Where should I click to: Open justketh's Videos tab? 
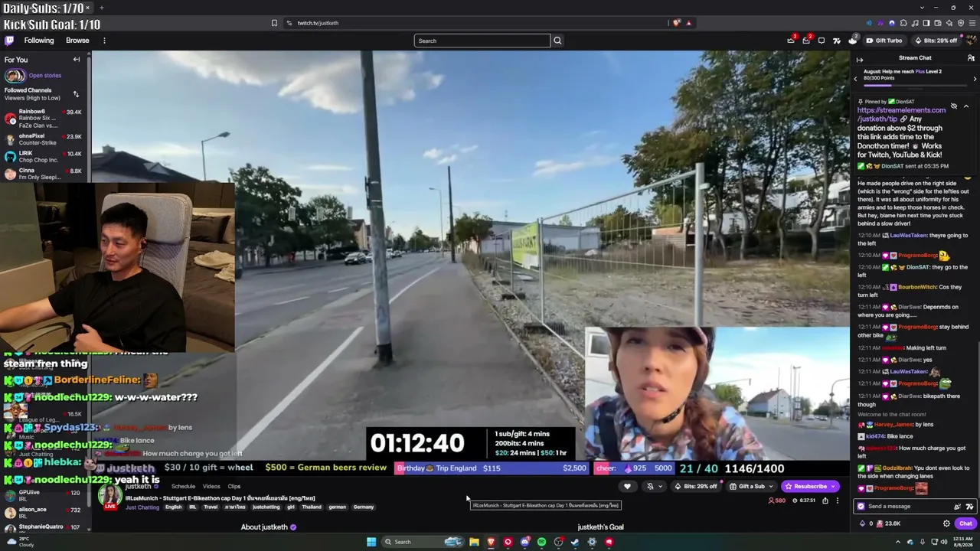(211, 487)
